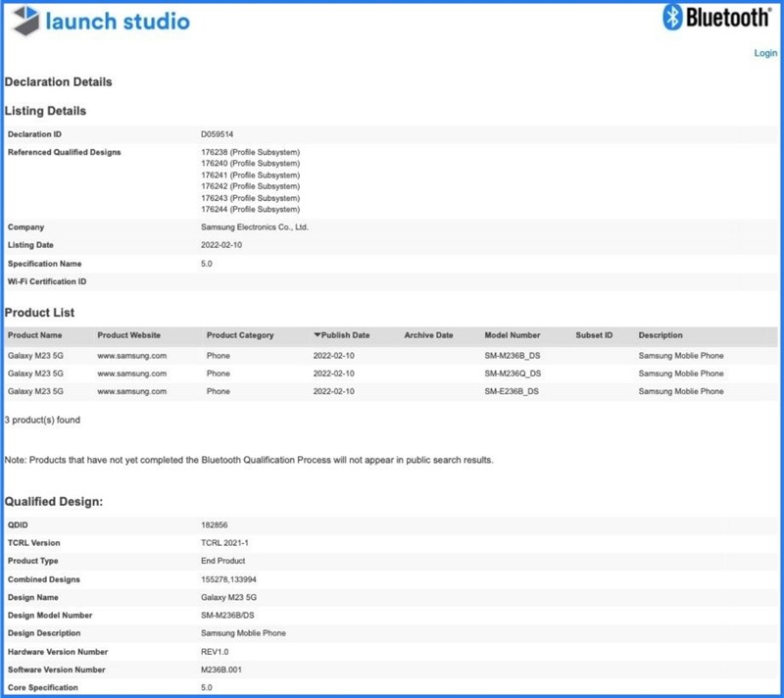
Task: Click the Declaration ID value D059514
Action: (217, 133)
